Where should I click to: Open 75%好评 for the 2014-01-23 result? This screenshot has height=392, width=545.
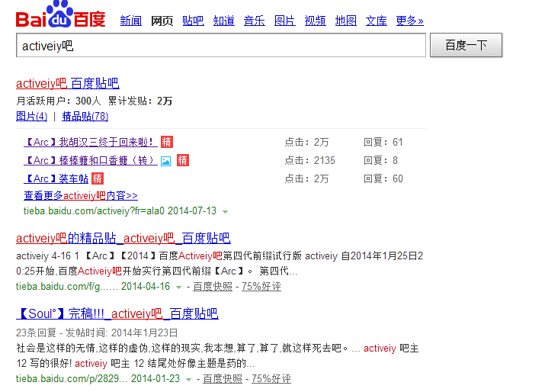[x=271, y=379]
